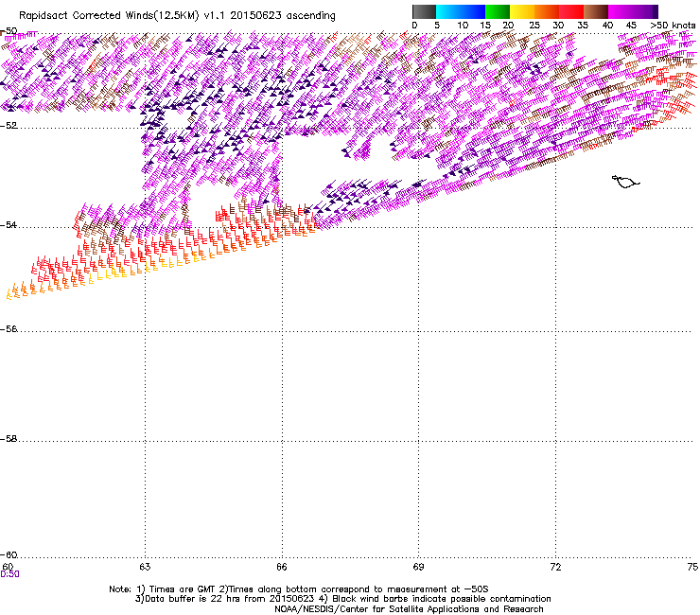Click the '75' longitude axis label

[692, 567]
